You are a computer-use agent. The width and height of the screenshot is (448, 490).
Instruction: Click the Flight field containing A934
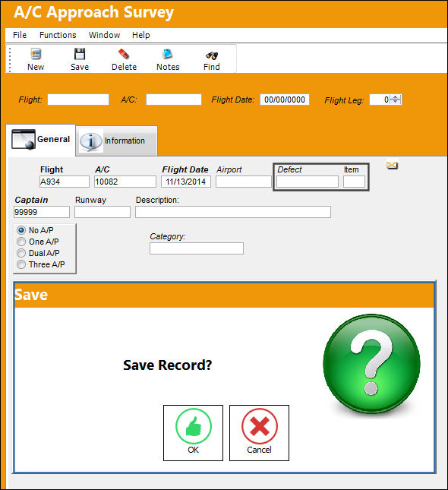[65, 182]
